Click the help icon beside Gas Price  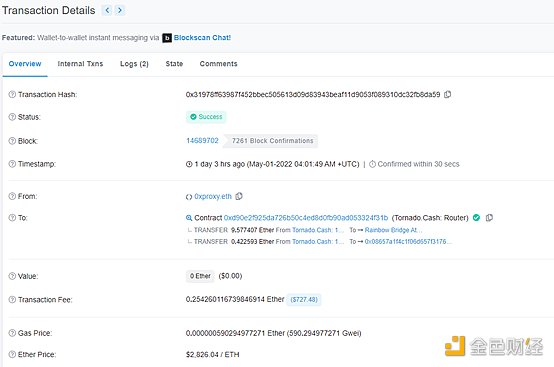[x=12, y=333]
